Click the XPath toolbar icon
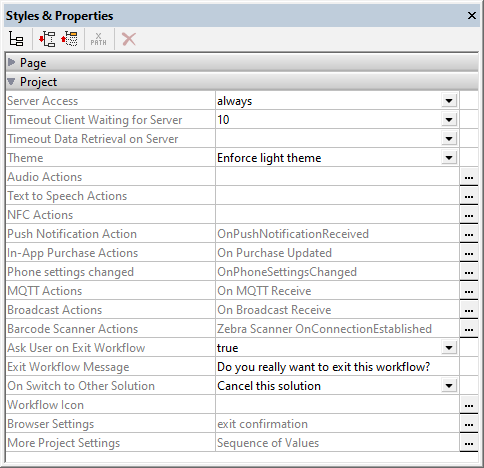The height and width of the screenshot is (468, 484). [99, 39]
